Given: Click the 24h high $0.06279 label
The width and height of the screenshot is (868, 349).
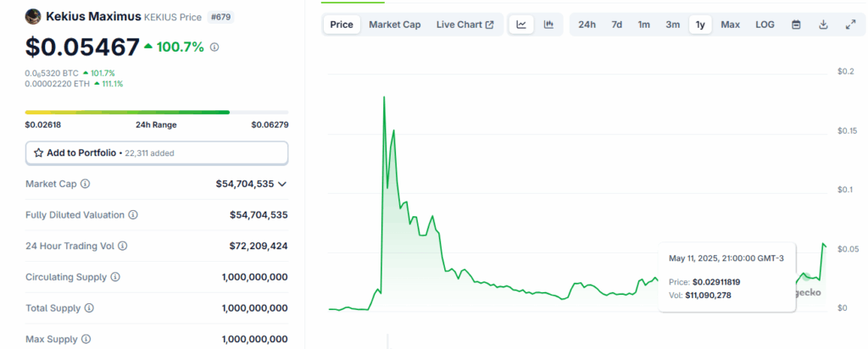Looking at the screenshot, I should click(x=270, y=125).
